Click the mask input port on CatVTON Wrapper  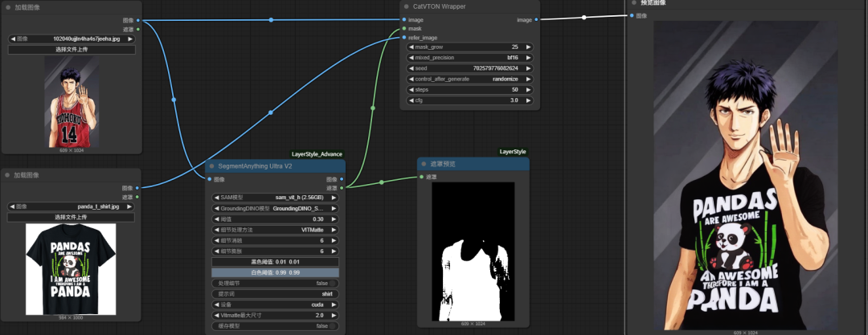coord(404,28)
